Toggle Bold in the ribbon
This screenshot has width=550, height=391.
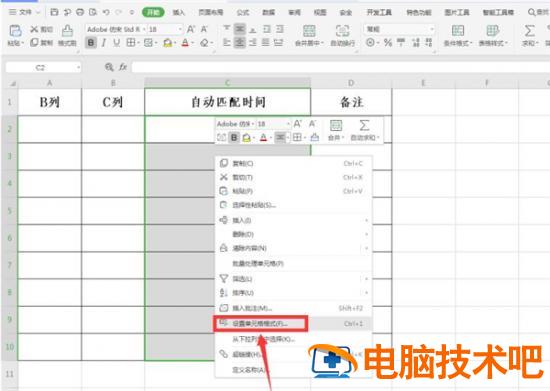pyautogui.click(x=91, y=43)
